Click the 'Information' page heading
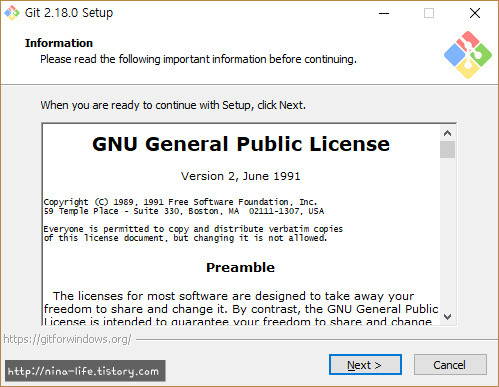This screenshot has height=387, width=499. point(59,43)
